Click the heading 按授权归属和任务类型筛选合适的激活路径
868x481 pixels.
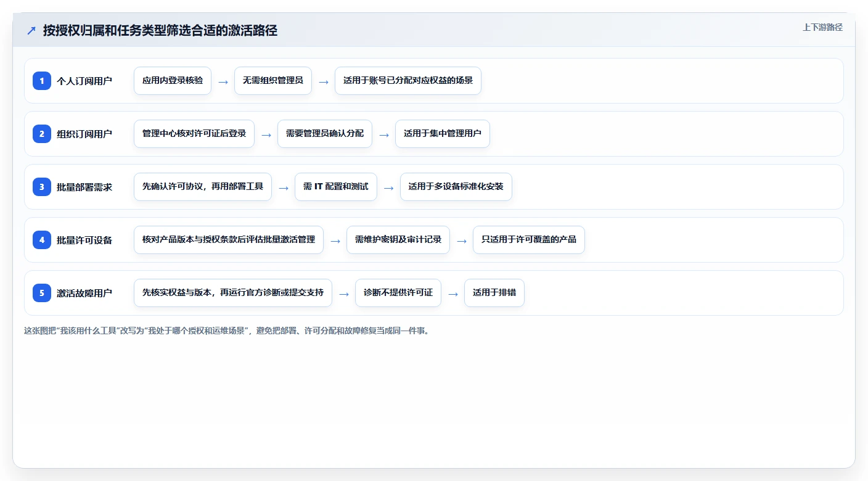click(160, 30)
